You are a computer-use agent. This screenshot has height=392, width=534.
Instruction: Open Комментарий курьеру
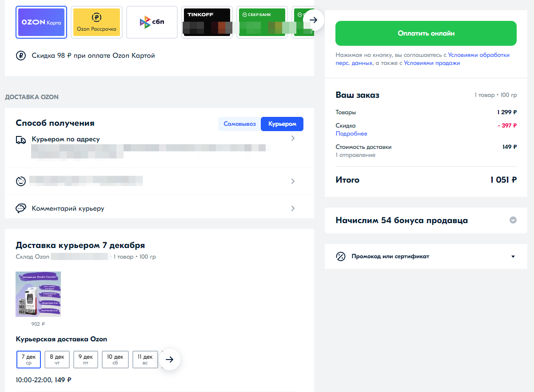pos(159,208)
